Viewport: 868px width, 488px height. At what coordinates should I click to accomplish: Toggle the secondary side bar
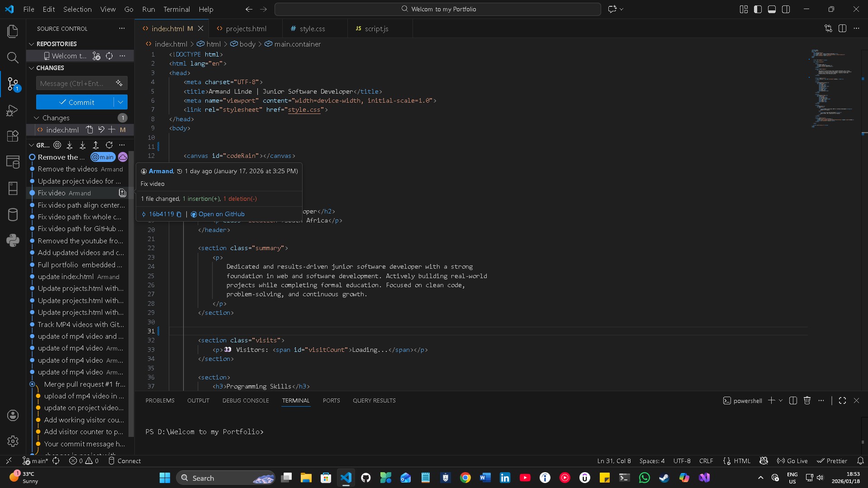(x=786, y=9)
